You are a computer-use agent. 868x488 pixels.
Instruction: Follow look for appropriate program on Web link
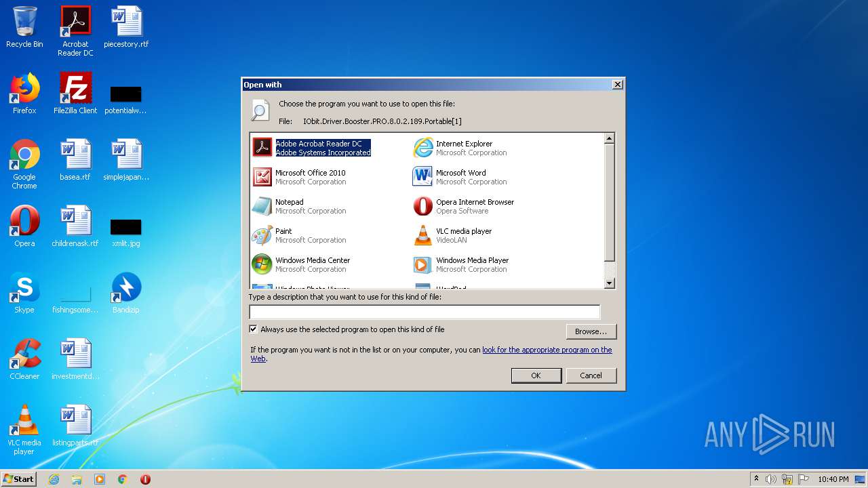(547, 350)
